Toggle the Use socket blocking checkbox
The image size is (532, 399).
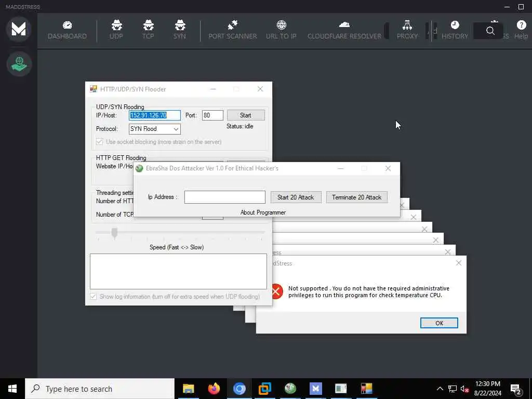[x=99, y=142]
